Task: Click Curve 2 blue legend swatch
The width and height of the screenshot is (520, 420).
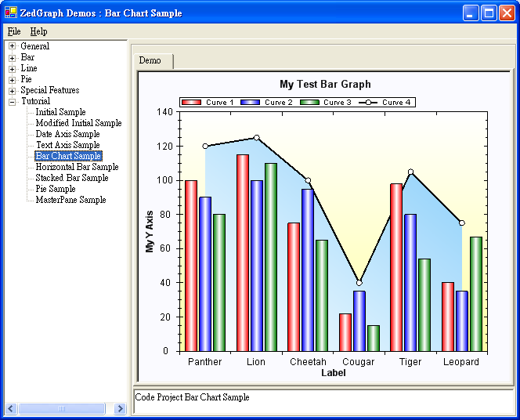Action: click(250, 103)
